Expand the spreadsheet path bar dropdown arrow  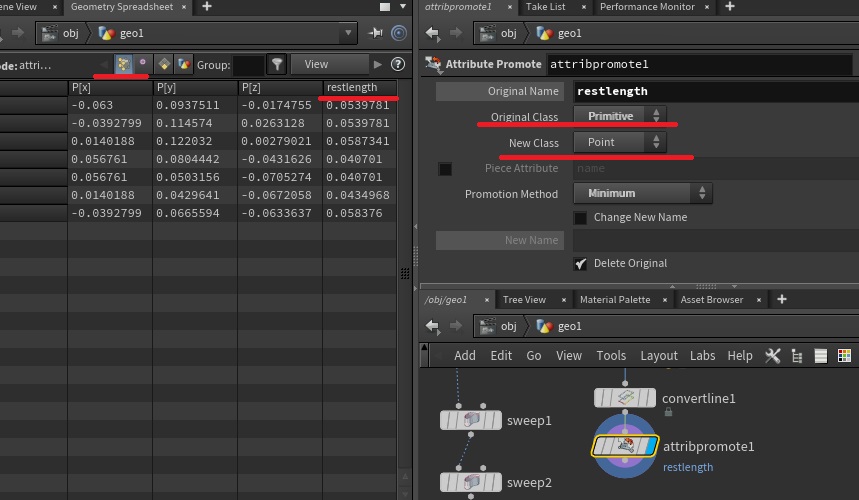[x=348, y=33]
